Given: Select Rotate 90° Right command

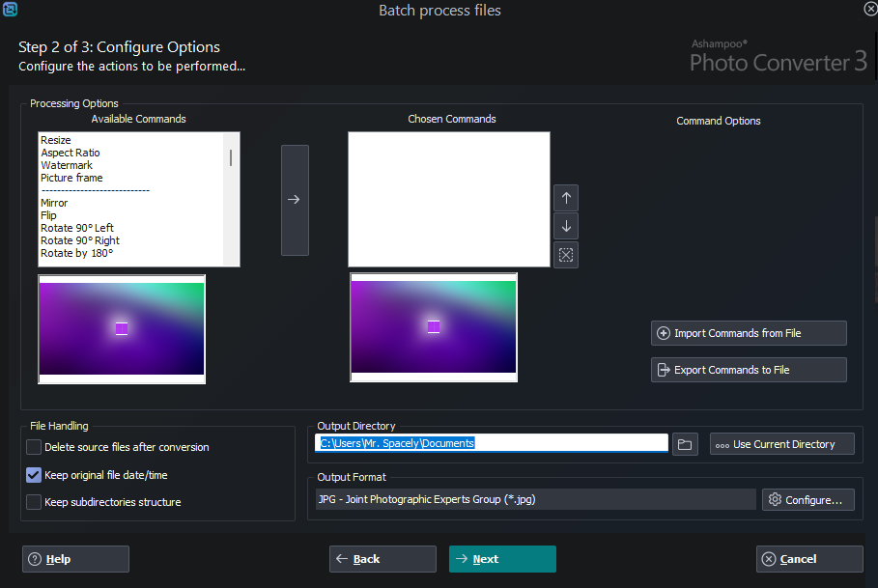Looking at the screenshot, I should tap(79, 240).
